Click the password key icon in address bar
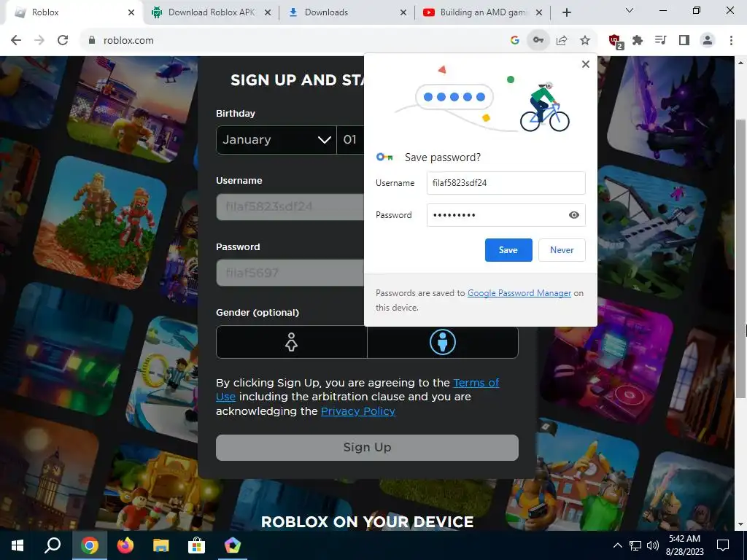Screen dimensions: 747x560 (538, 41)
